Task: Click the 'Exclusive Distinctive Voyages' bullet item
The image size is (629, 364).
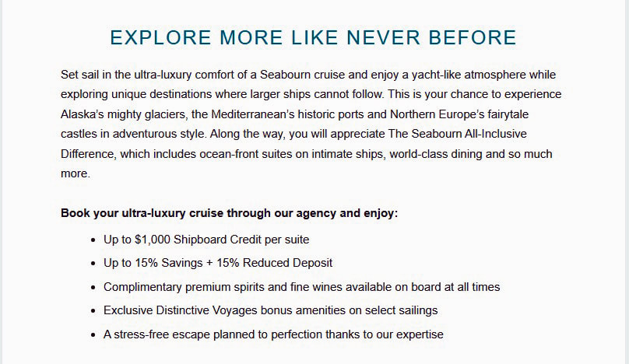Action: coord(270,310)
